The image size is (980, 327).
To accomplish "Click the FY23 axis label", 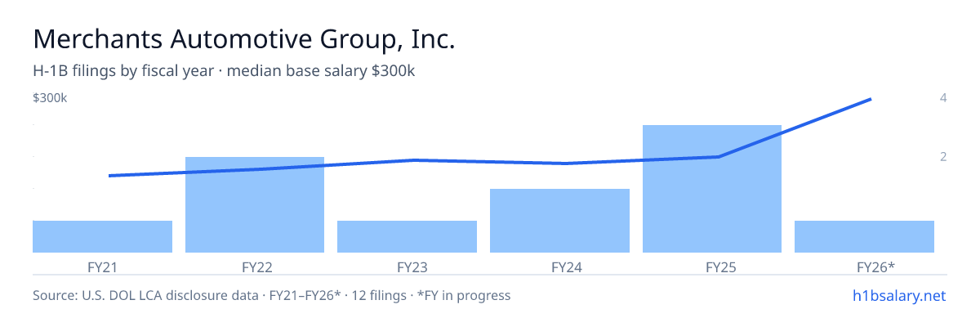I will (x=407, y=267).
